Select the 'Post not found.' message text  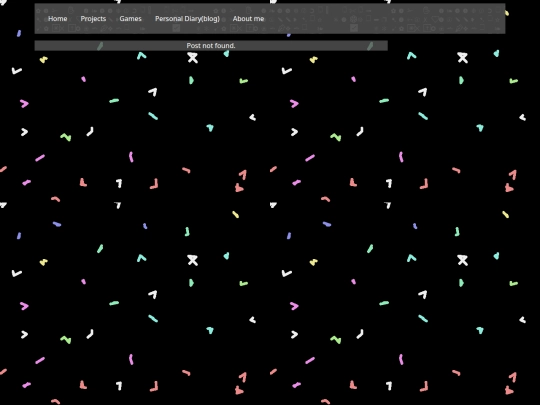pos(211,45)
